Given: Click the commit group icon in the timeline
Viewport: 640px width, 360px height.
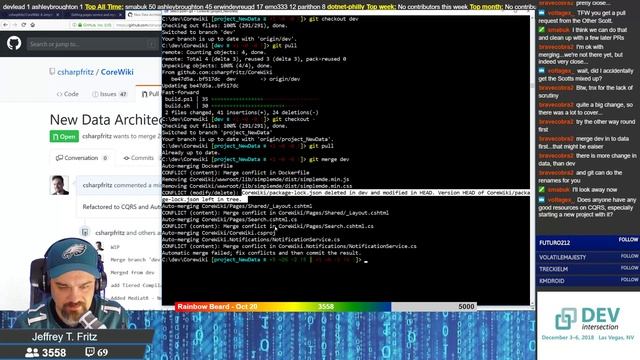Looking at the screenshot, I should [85, 232].
